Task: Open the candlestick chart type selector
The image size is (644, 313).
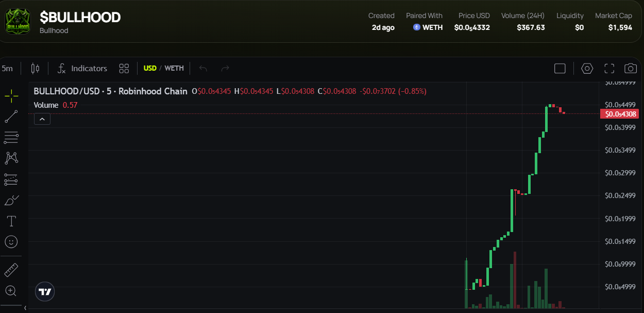Action: 35,68
